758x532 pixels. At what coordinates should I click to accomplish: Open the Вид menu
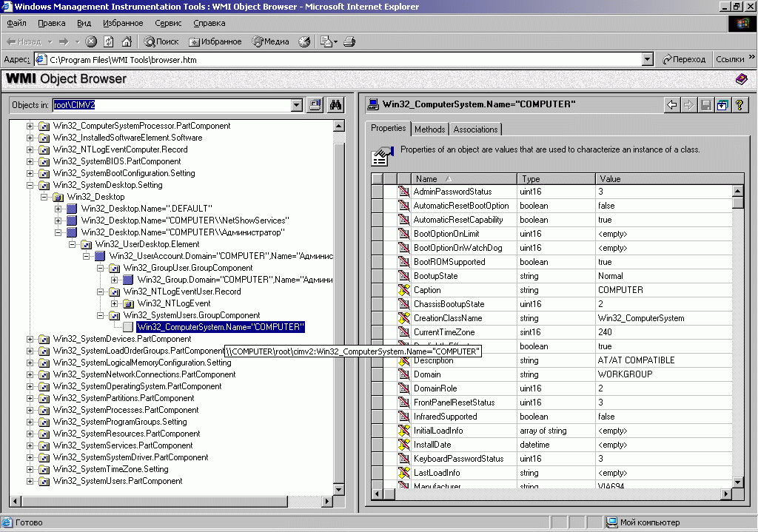click(84, 23)
